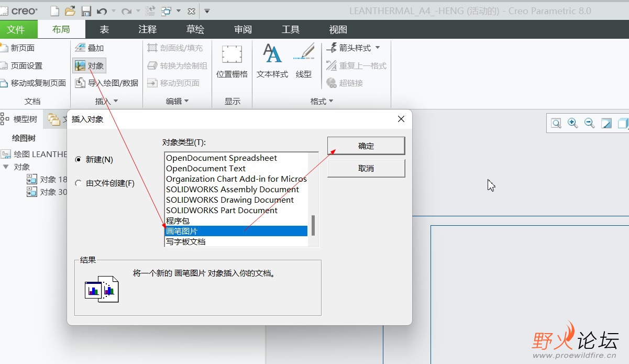Screen dimensions: 629x364
Task: Open Text Style (文本样式)
Action: (272, 61)
